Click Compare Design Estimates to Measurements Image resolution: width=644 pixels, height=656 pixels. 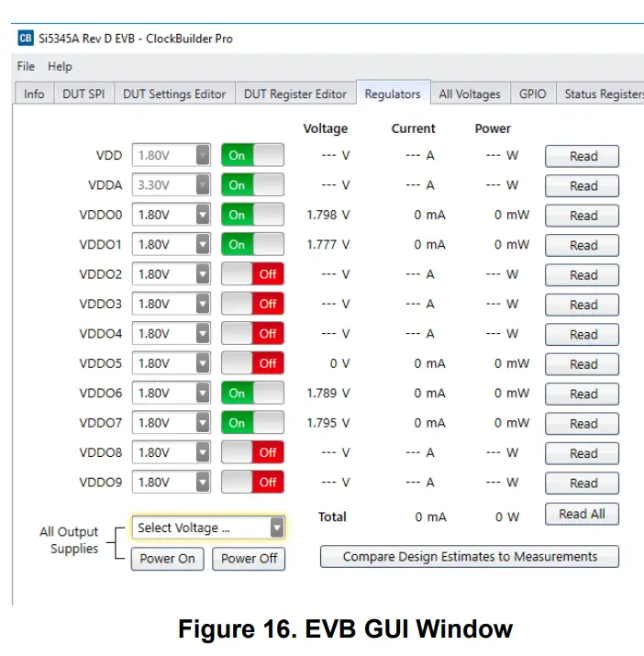[x=470, y=556]
